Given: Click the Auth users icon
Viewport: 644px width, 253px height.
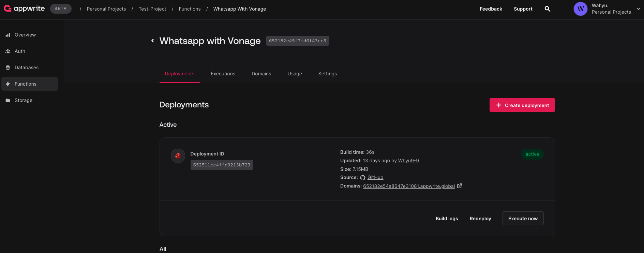Looking at the screenshot, I should [8, 51].
